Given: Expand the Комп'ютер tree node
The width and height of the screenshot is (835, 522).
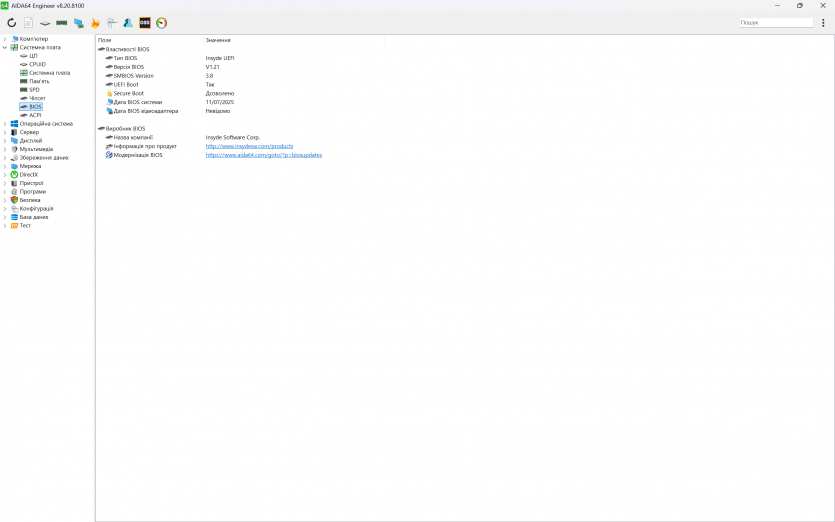Looking at the screenshot, I should click(5, 39).
